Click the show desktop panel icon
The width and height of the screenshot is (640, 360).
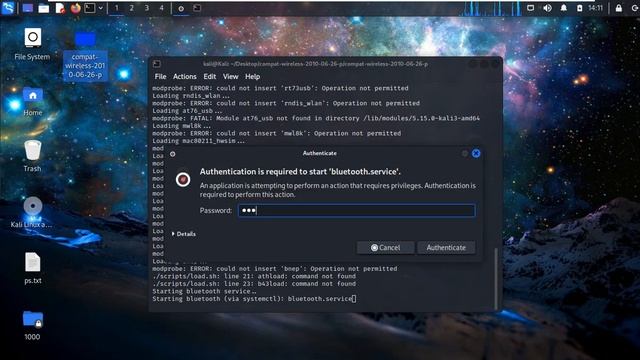coord(28,8)
